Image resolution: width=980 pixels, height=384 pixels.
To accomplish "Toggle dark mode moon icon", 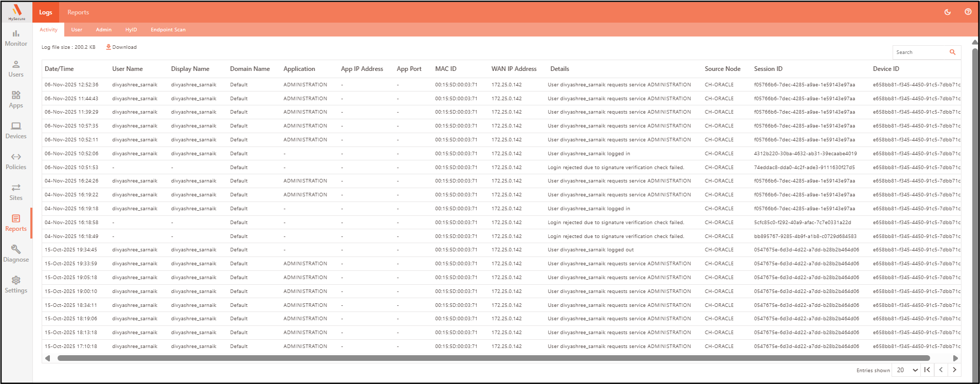I will click(x=948, y=12).
